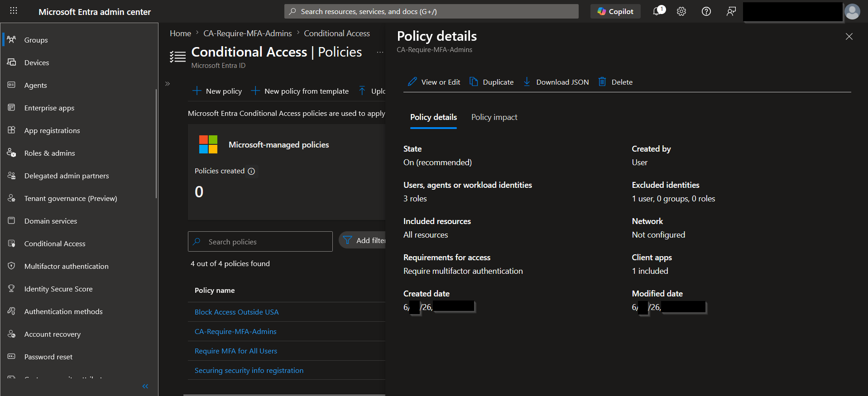Open the help question mark
The image size is (868, 396).
coord(706,11)
